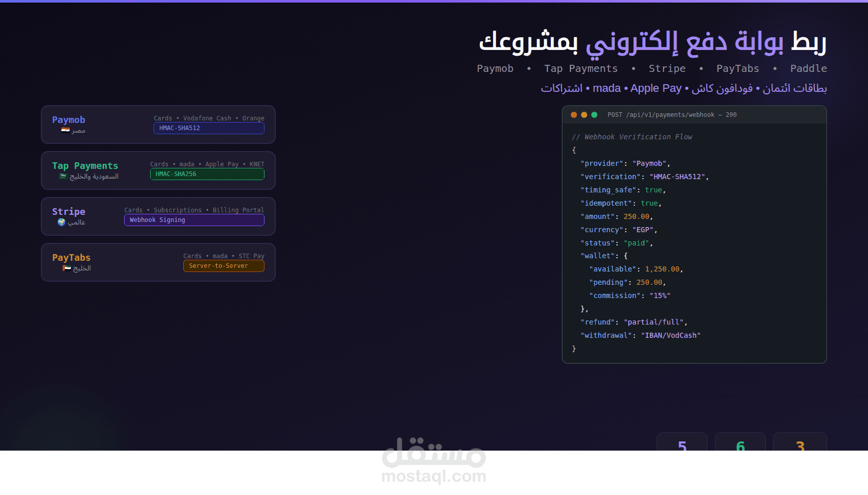
Task: Click the globe icon next to Stripe
Action: click(62, 222)
